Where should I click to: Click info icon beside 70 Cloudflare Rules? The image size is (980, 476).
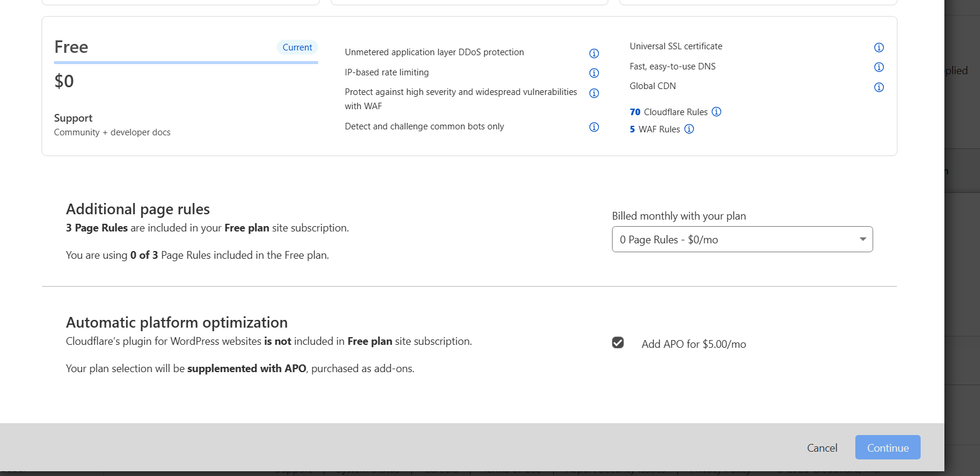click(x=716, y=112)
